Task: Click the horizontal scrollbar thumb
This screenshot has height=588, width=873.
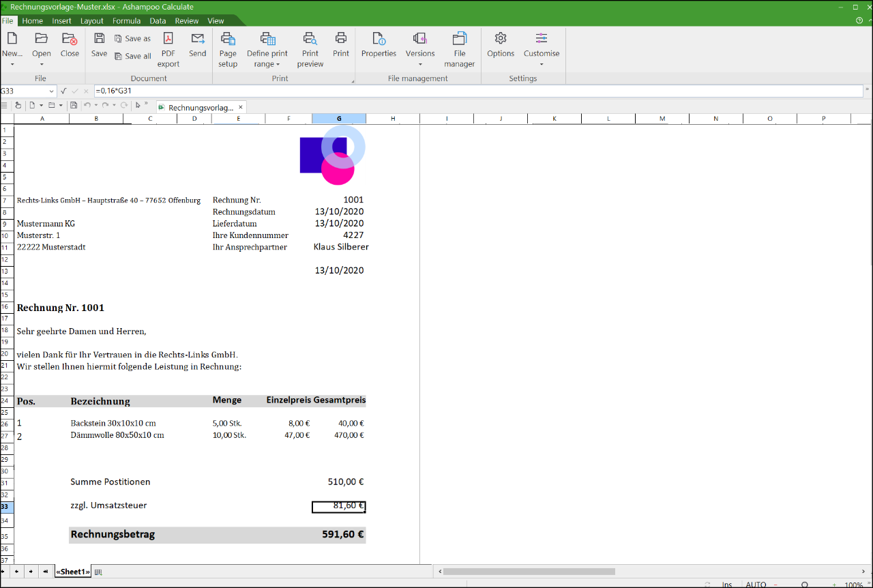Action: [529, 572]
